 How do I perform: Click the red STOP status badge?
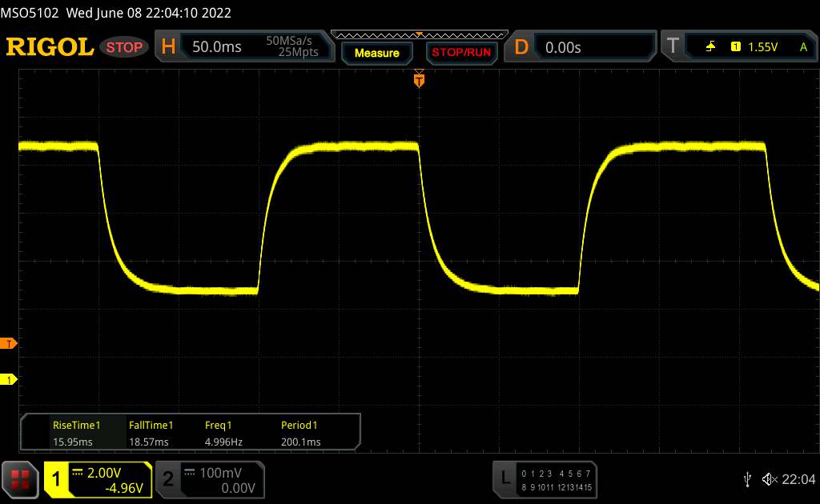pyautogui.click(x=125, y=47)
